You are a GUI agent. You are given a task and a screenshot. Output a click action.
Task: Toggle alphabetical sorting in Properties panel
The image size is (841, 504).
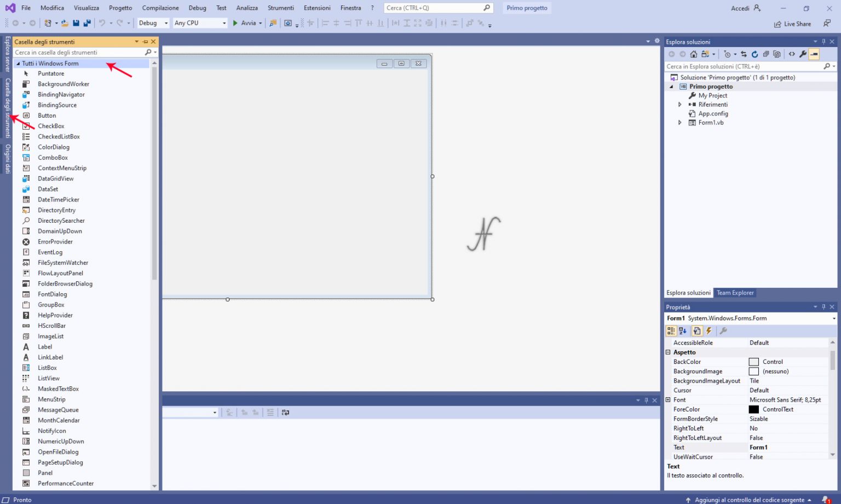click(683, 331)
